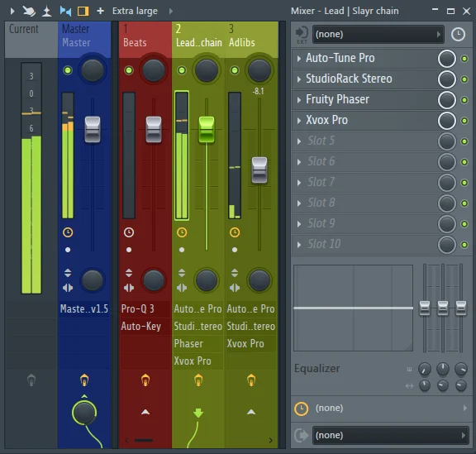This screenshot has width=476, height=454.
Task: Toggle Beats polarity invert arrows icon
Action: pos(129,273)
